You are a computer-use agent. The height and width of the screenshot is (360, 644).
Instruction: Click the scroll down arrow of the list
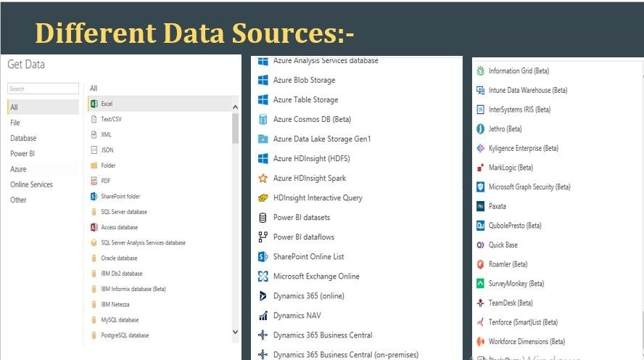click(236, 332)
